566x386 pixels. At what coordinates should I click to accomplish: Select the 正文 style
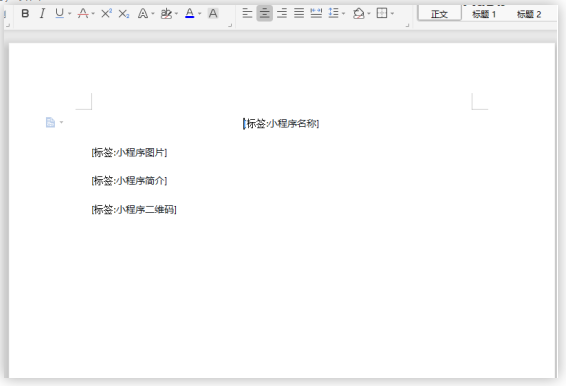click(x=439, y=14)
